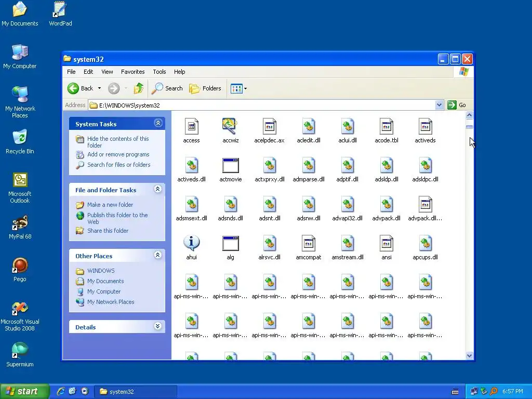Image resolution: width=532 pixels, height=399 pixels.
Task: Go to My Network Places link in Other Places
Action: [111, 302]
